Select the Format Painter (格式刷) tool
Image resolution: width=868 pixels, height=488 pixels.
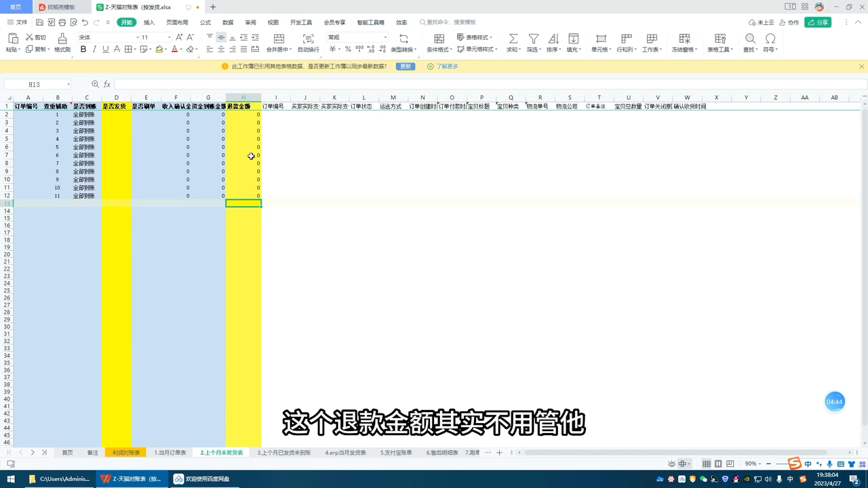[62, 42]
